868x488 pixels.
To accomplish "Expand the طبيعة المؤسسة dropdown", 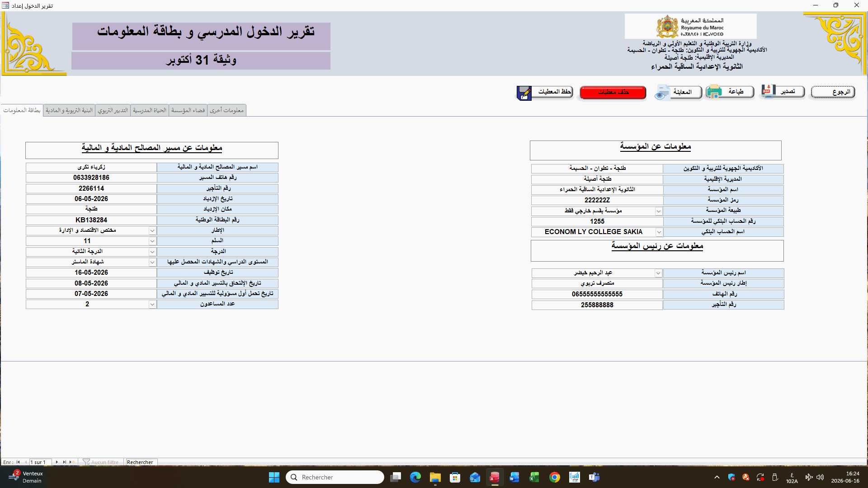I will click(659, 211).
